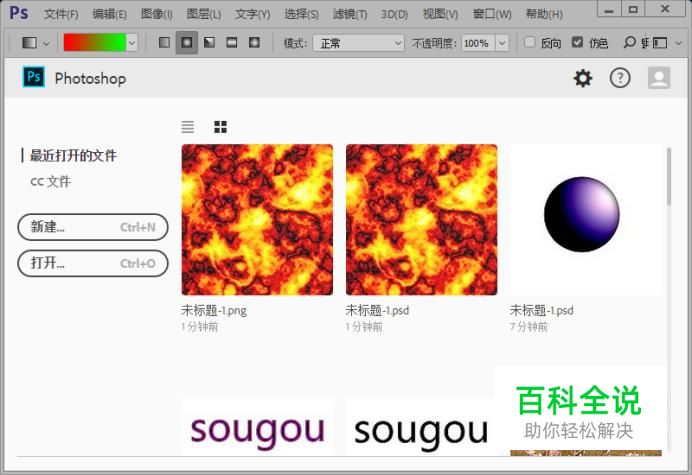692x475 pixels.
Task: Expand the workspace switcher arrow
Action: pyautogui.click(x=679, y=43)
